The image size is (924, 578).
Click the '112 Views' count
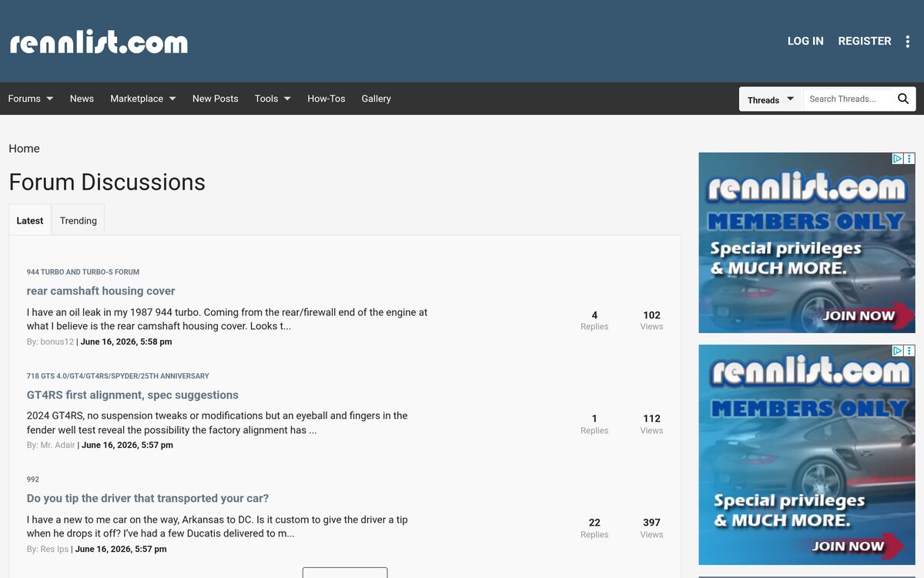coord(651,424)
